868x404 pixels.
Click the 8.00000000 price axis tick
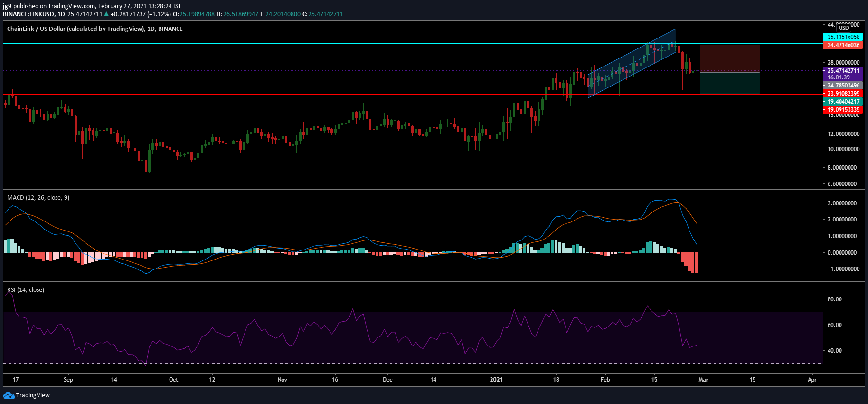tap(842, 168)
